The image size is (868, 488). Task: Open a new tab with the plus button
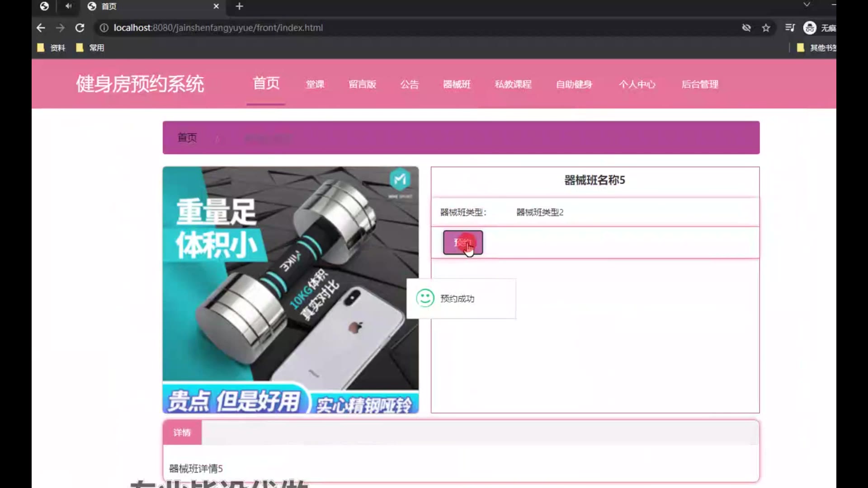pos(240,6)
